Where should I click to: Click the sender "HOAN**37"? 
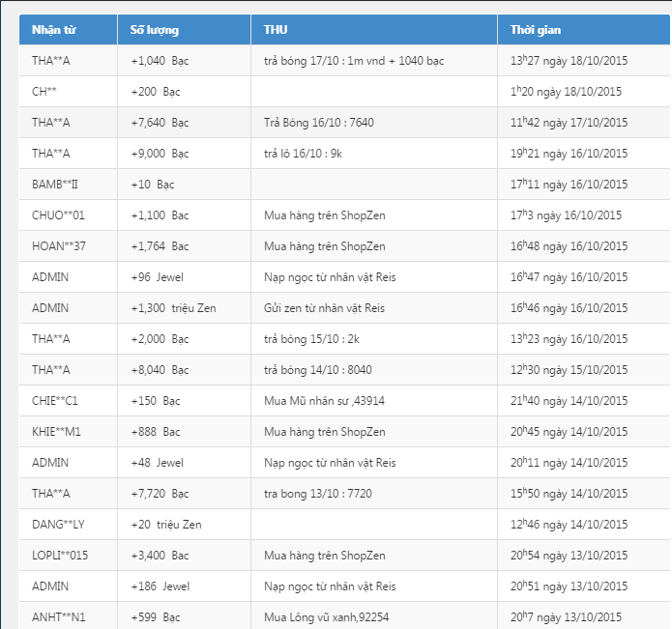(59, 246)
